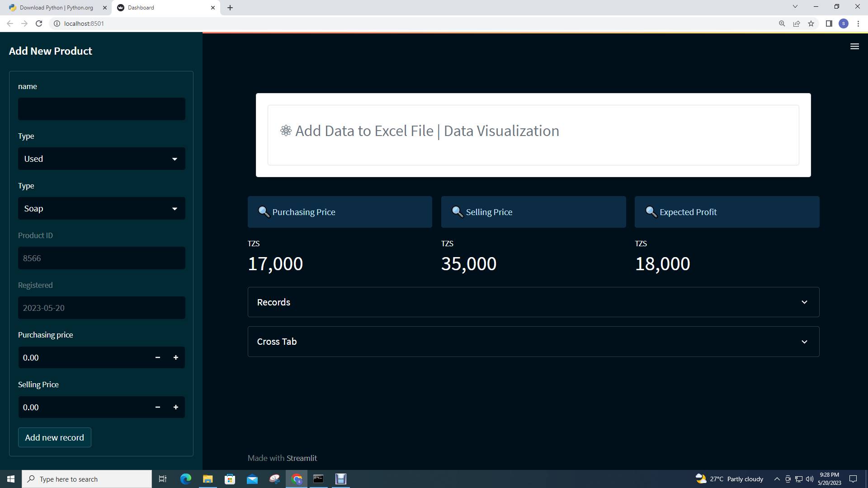Bookmark the page with the star icon

click(x=811, y=23)
